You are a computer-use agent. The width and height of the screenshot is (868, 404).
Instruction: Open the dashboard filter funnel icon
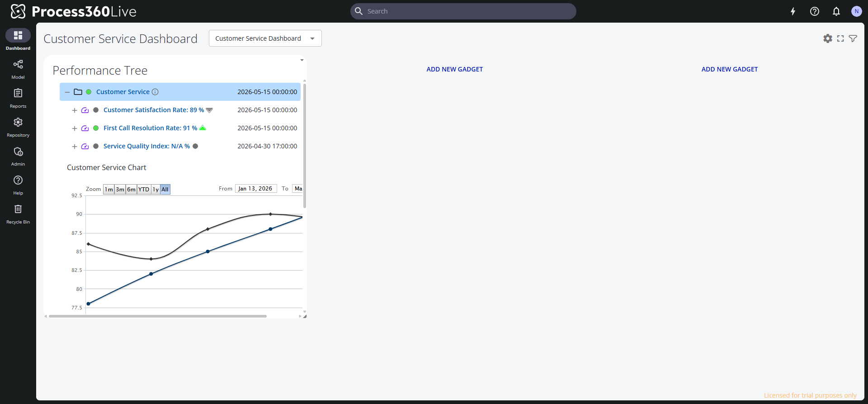853,38
